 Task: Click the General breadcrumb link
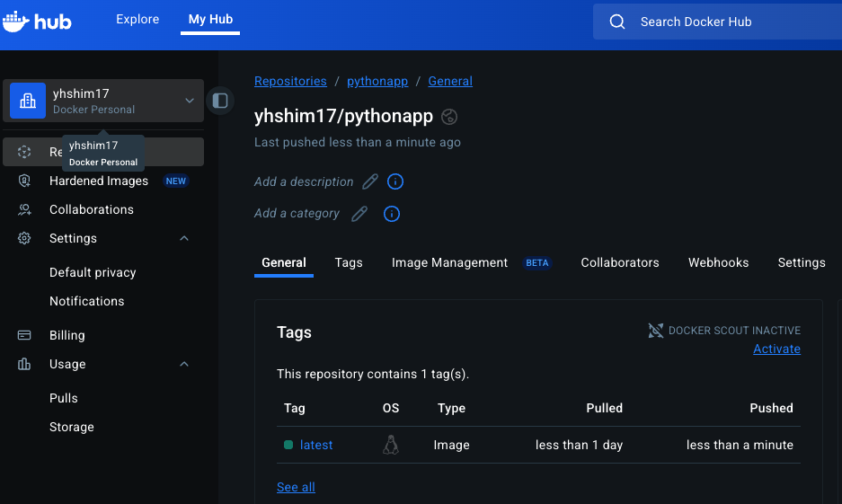pos(450,81)
